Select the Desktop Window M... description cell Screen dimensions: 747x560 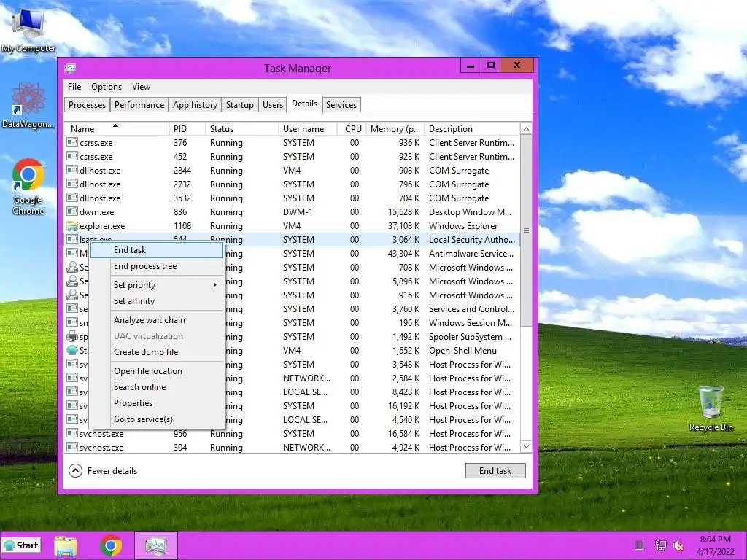[x=470, y=212]
